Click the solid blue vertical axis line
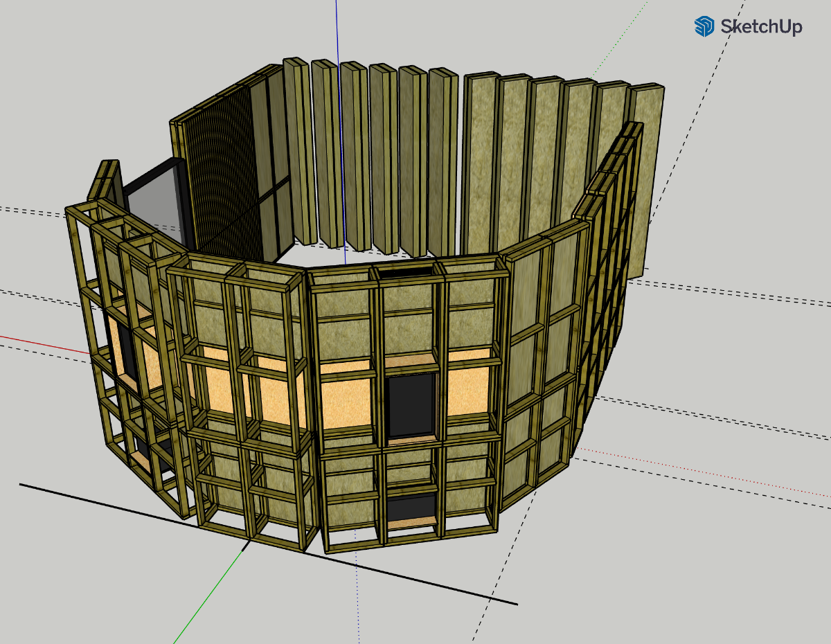The height and width of the screenshot is (644, 831). point(337,28)
